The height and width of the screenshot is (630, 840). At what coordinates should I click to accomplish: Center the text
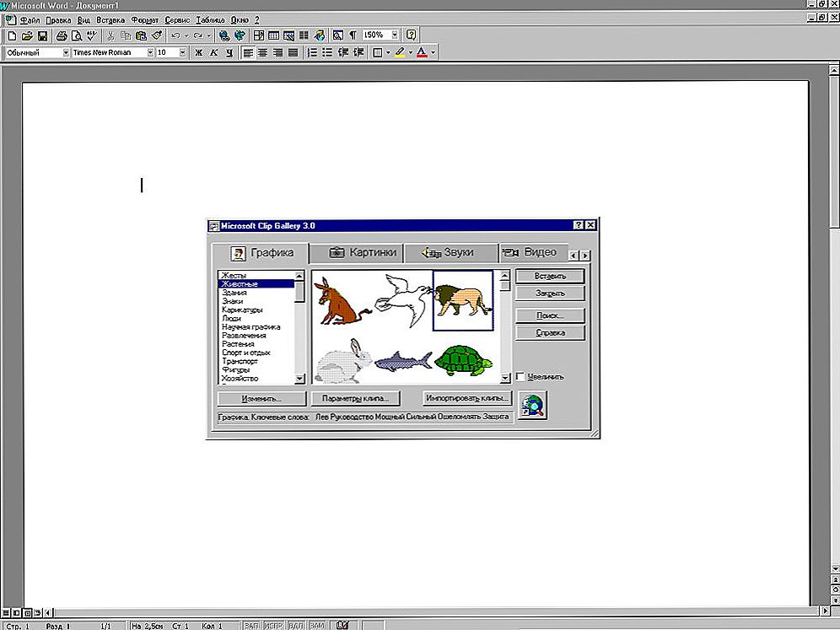[x=262, y=52]
